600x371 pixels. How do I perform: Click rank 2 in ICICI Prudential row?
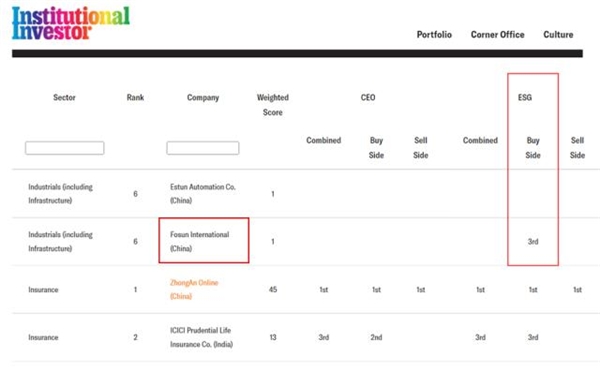tap(135, 337)
